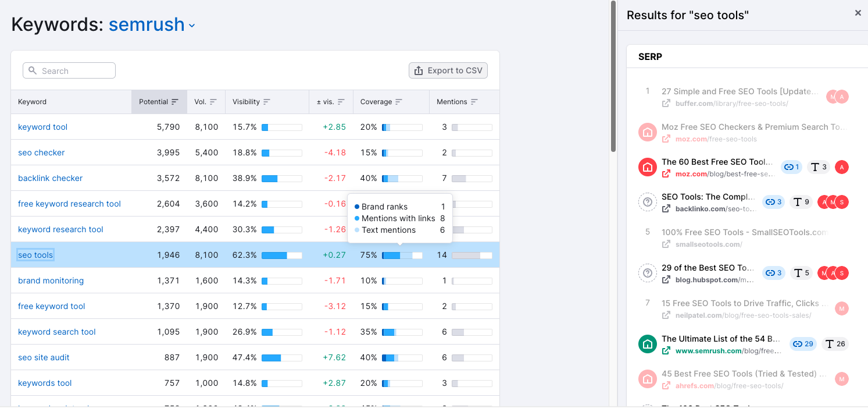
Task: Open the "keywords tool" keyword link
Action: coord(45,383)
